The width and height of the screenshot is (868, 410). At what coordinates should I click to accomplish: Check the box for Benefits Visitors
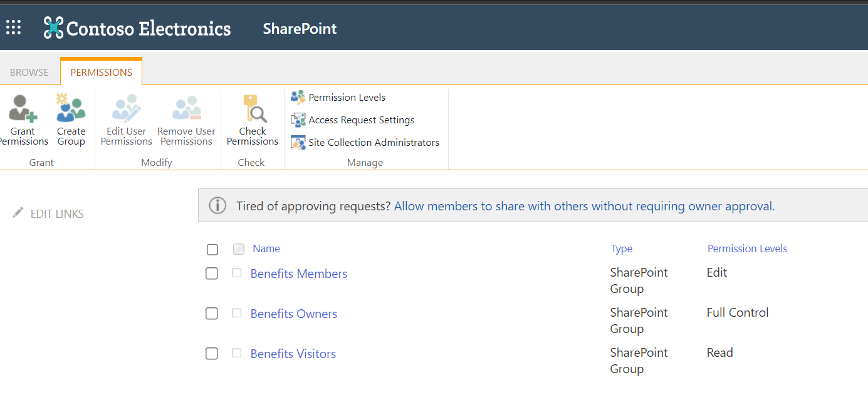coord(212,354)
